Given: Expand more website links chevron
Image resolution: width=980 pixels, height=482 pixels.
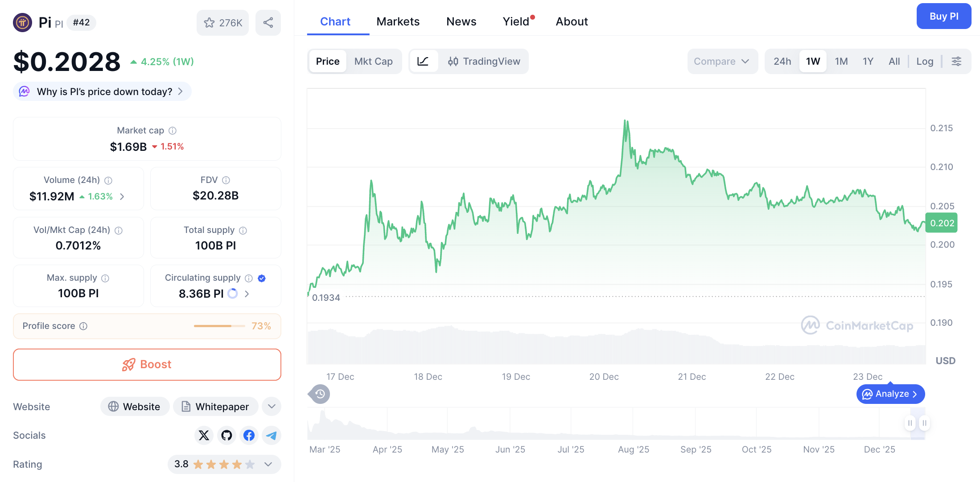Looking at the screenshot, I should (x=271, y=407).
